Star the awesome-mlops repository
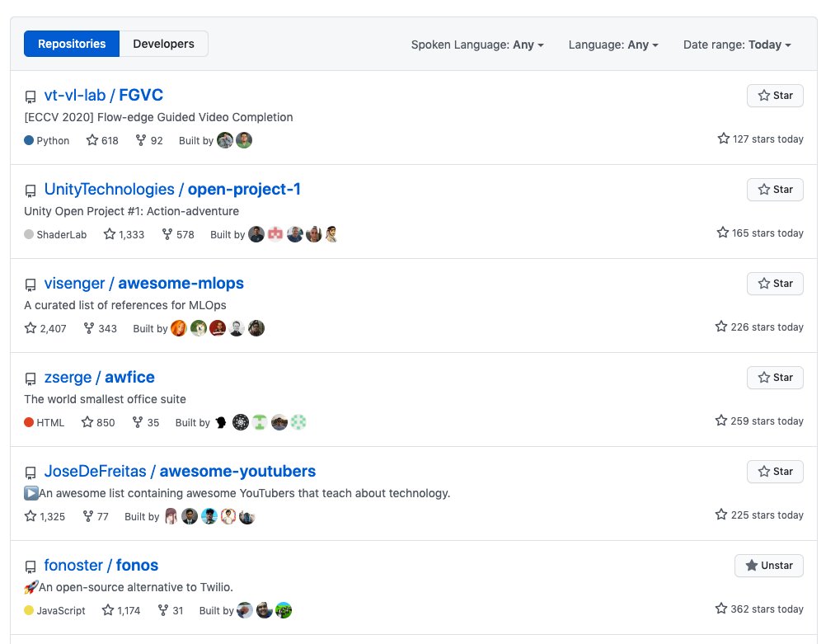This screenshot has width=826, height=644. click(775, 284)
